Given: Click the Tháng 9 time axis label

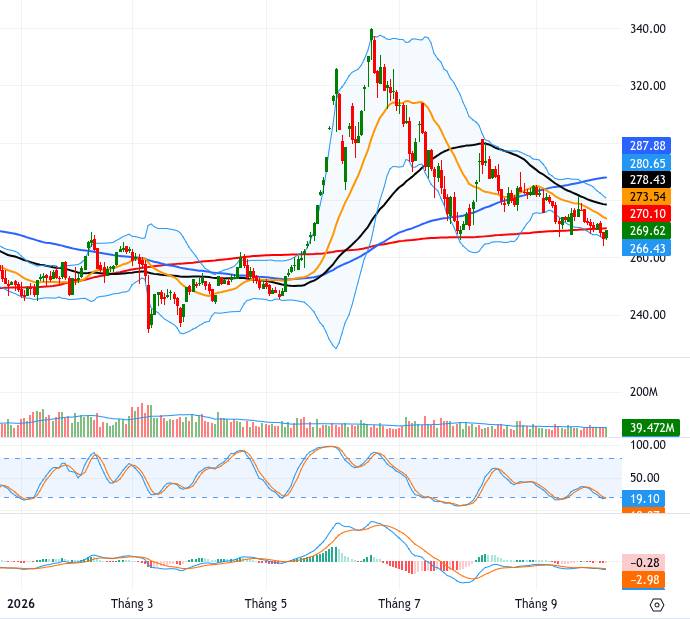Looking at the screenshot, I should point(536,603).
